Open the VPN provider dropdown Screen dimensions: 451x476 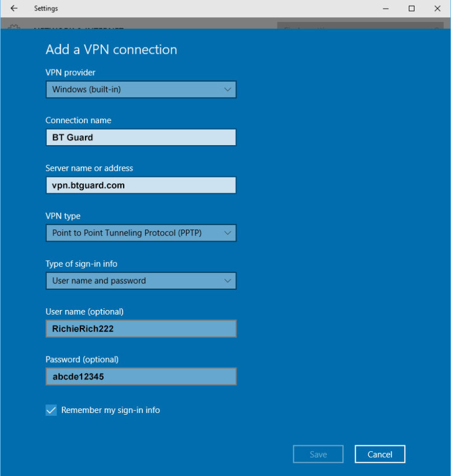pyautogui.click(x=141, y=90)
